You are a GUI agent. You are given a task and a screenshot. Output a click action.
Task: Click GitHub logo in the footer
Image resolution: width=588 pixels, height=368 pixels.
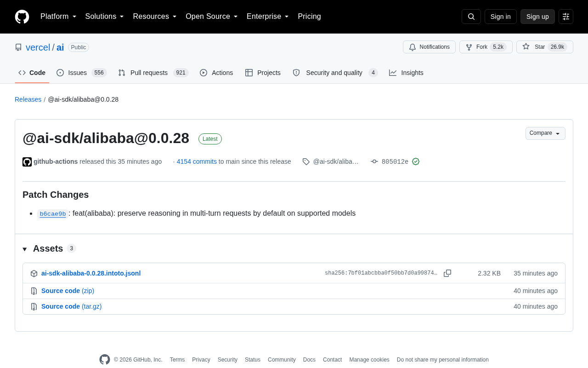(x=105, y=360)
